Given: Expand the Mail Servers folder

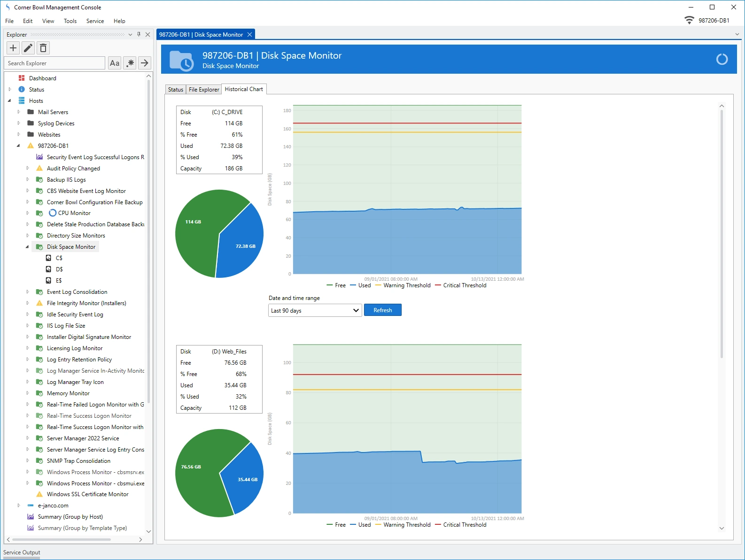Looking at the screenshot, I should pyautogui.click(x=19, y=112).
